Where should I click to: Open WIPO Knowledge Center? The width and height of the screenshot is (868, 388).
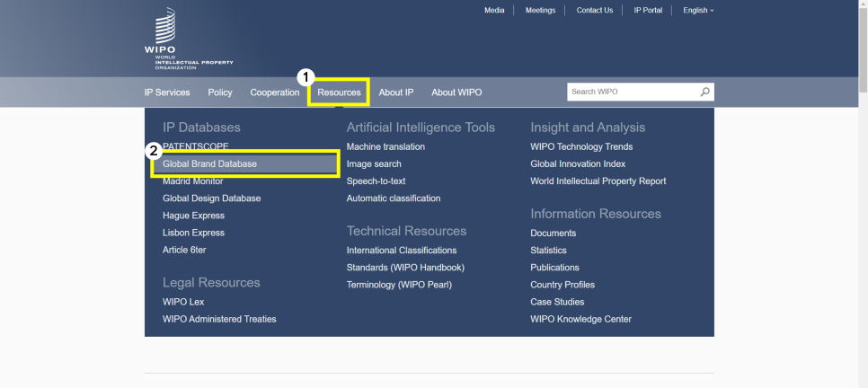coord(580,319)
